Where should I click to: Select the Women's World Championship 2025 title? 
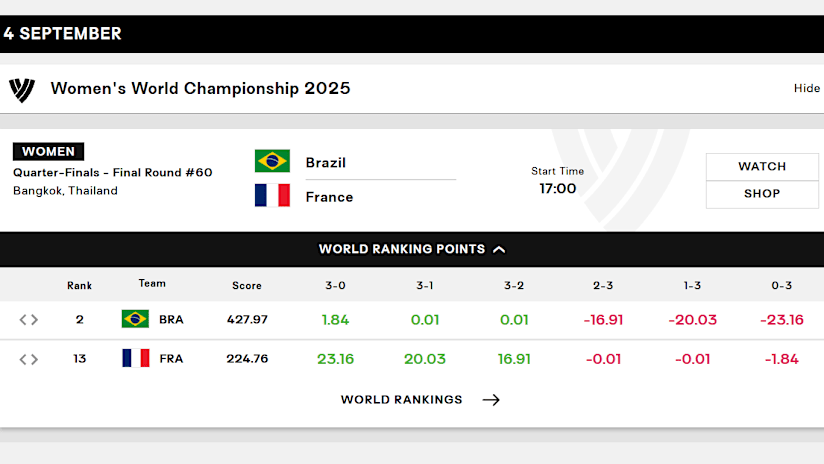(200, 88)
